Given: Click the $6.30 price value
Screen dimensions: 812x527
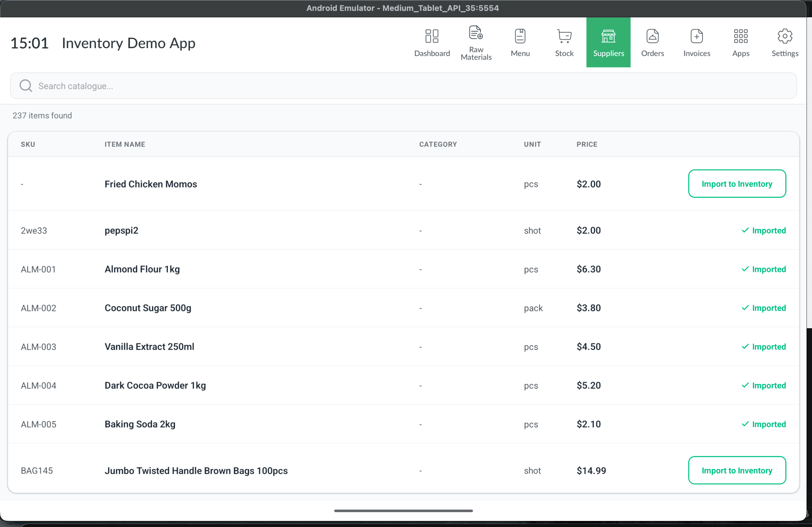Looking at the screenshot, I should [589, 269].
